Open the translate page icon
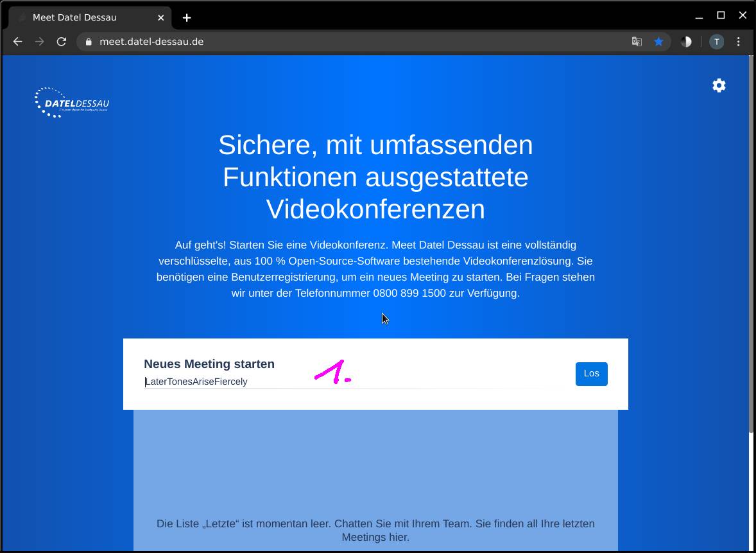 point(637,42)
